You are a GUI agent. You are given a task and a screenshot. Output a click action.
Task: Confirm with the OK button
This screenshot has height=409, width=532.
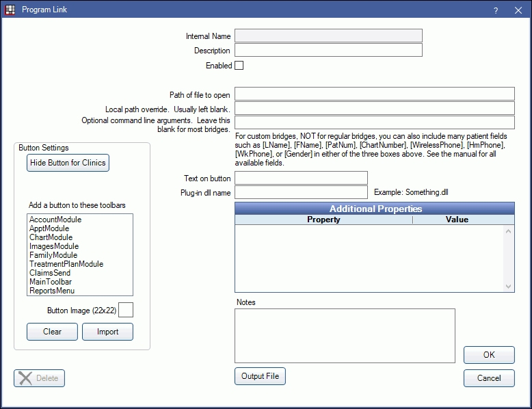click(489, 355)
